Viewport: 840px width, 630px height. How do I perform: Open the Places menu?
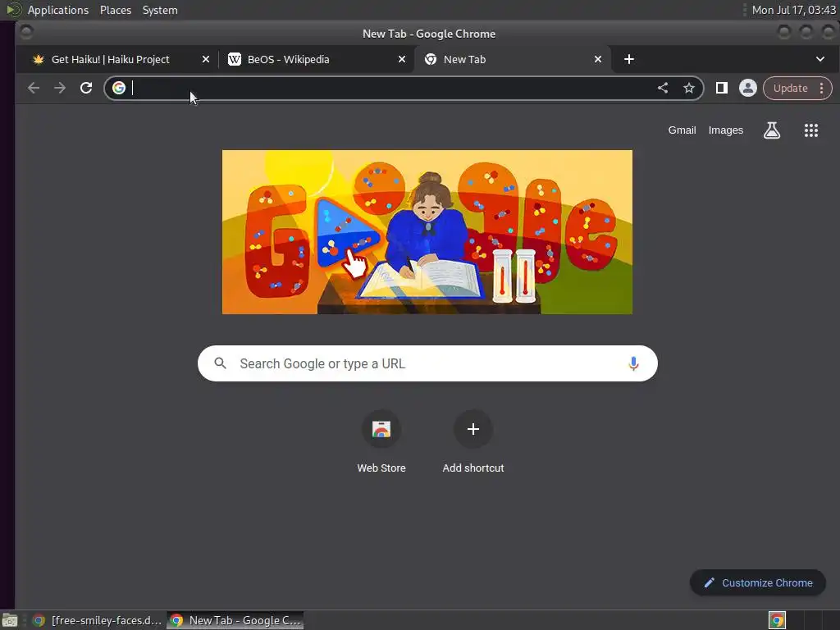pyautogui.click(x=116, y=10)
